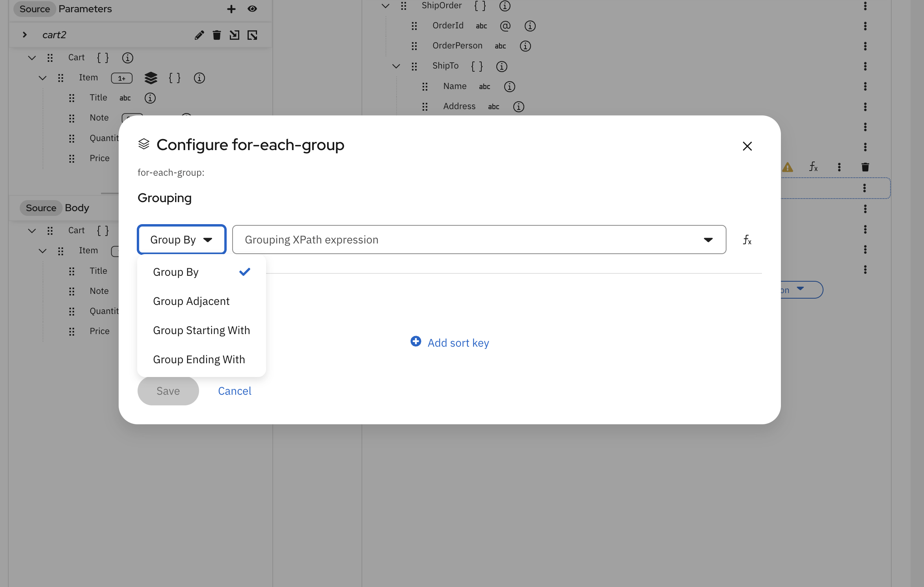The image size is (924, 587).
Task: Select Title field in Source Body
Action: click(98, 271)
